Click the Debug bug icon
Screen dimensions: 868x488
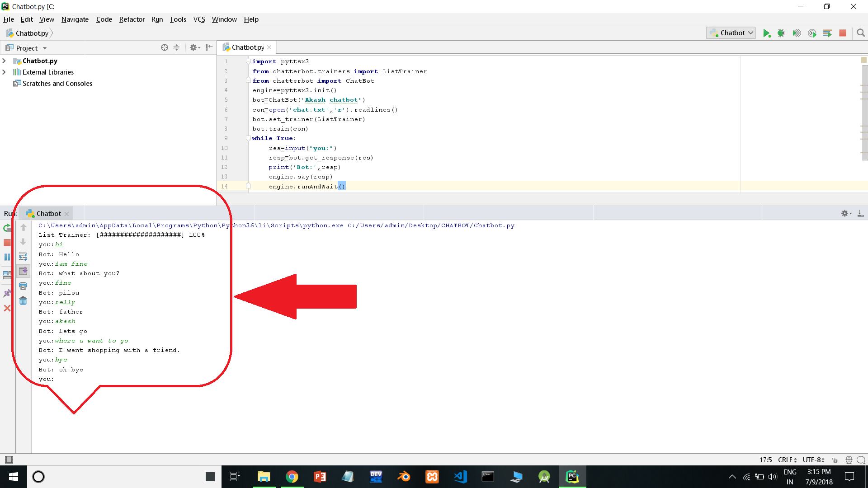[781, 33]
